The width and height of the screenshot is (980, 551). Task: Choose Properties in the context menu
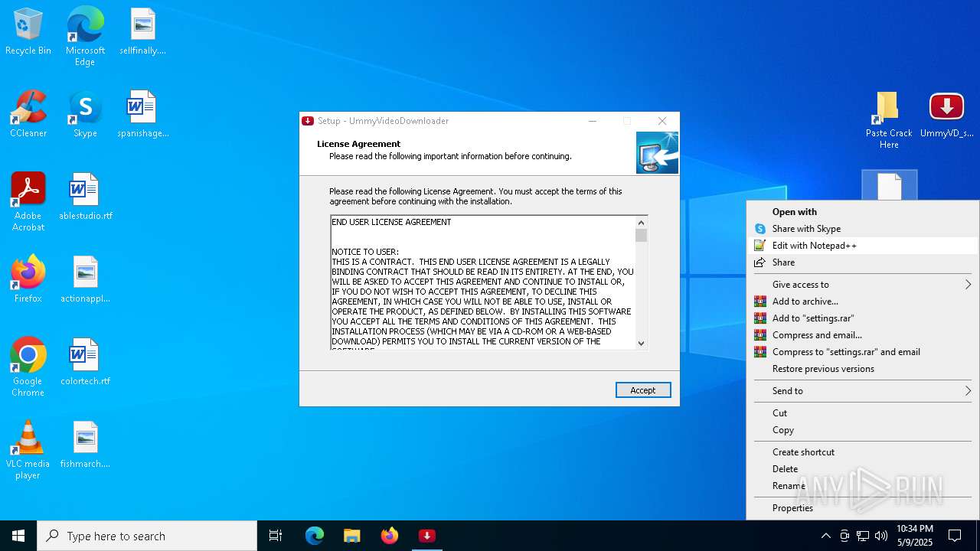pos(863,508)
